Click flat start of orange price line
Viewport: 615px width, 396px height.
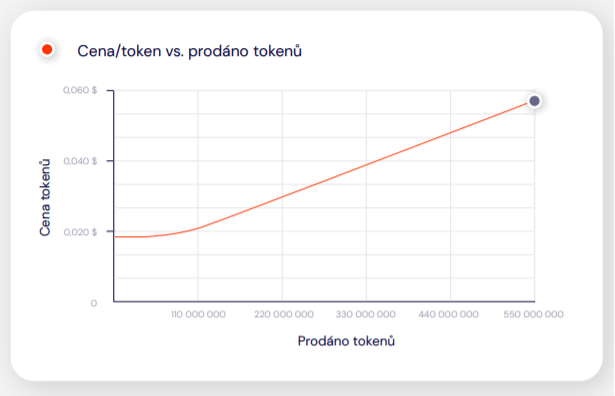[129, 237]
